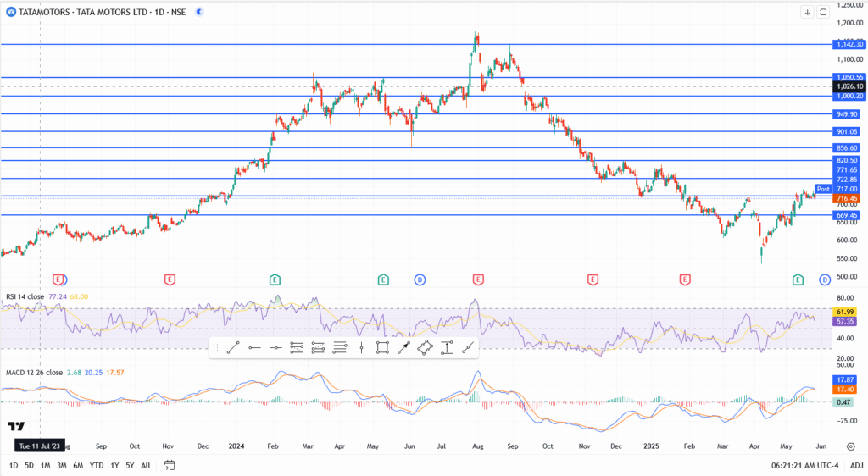Click the green earnings marker near Feb 2024
Image resolution: width=868 pixels, height=476 pixels.
275,280
